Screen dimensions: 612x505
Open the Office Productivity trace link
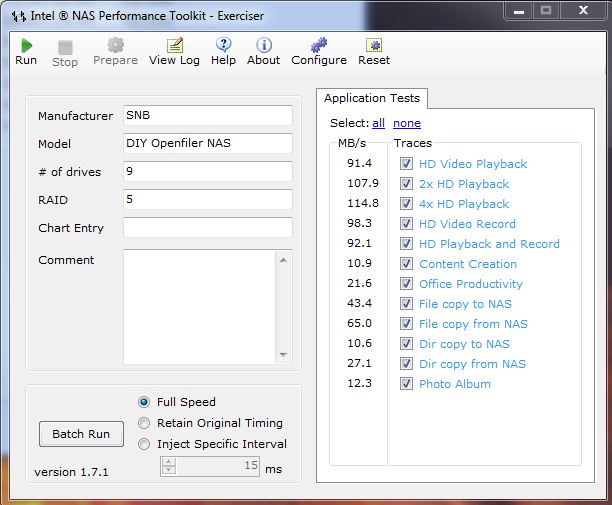point(471,284)
